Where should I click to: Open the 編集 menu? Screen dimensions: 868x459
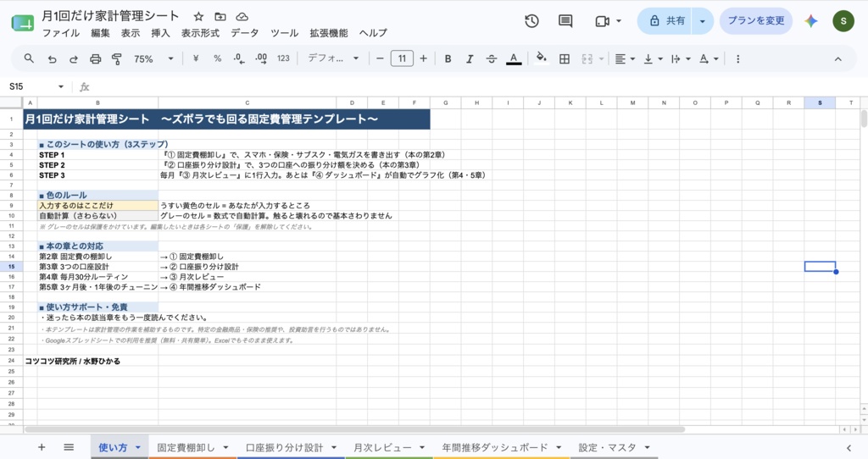100,33
